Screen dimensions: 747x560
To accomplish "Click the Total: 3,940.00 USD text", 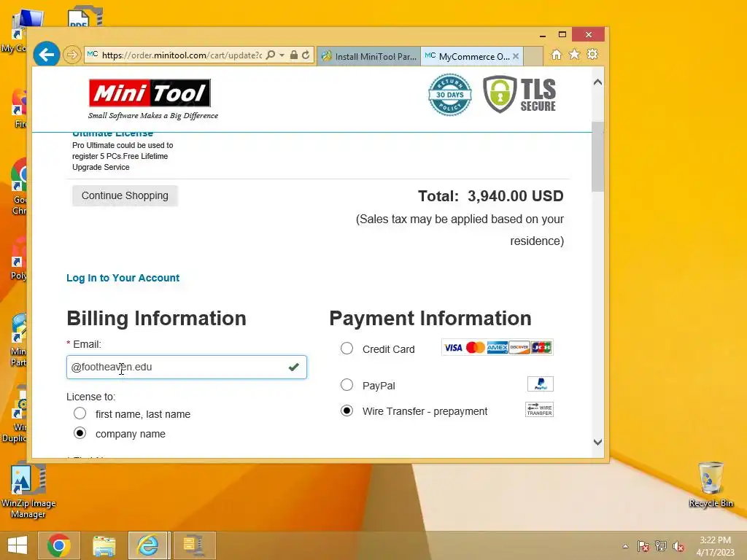I will (x=491, y=195).
